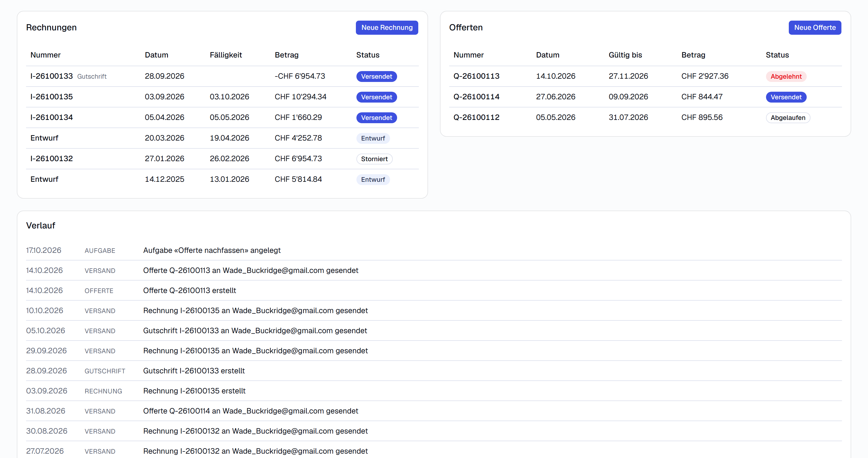The height and width of the screenshot is (458, 868).
Task: Click the Fälligkeit column header
Action: click(x=226, y=55)
